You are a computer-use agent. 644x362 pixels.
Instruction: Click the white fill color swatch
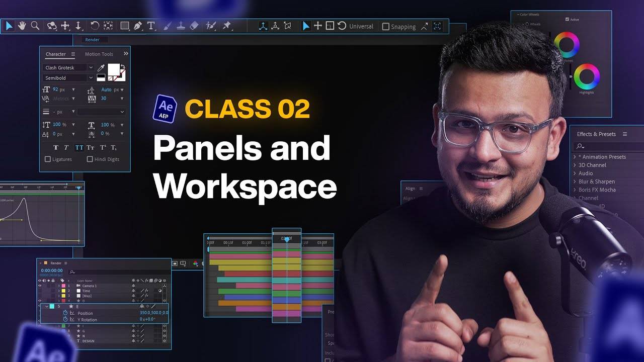114,69
